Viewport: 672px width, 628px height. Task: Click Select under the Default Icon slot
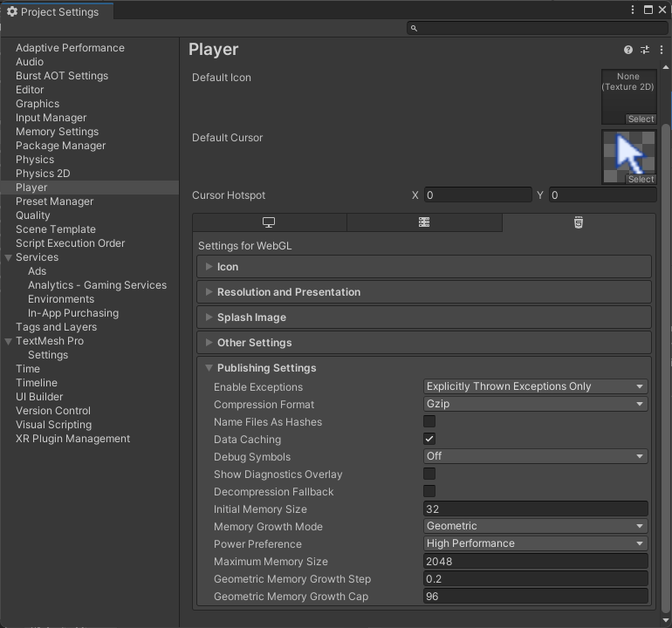641,119
